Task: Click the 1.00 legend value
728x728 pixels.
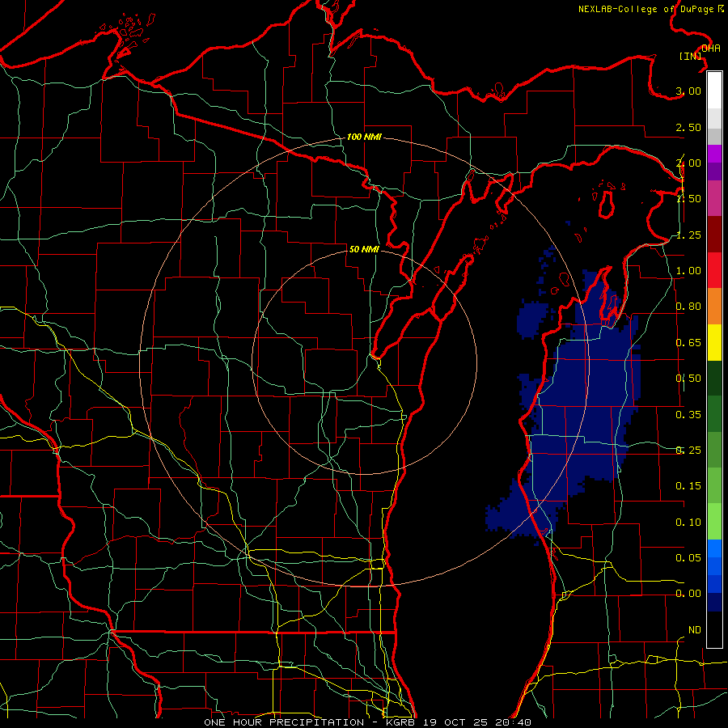Action: coord(688,271)
